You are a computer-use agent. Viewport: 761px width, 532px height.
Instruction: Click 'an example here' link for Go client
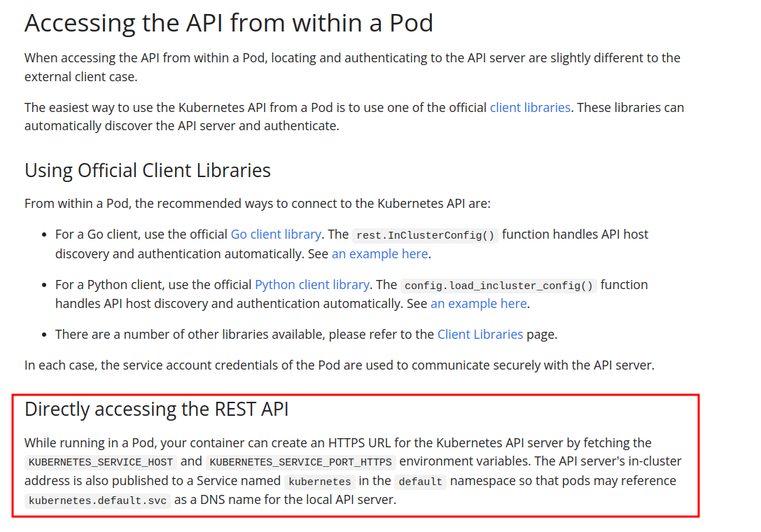click(379, 253)
